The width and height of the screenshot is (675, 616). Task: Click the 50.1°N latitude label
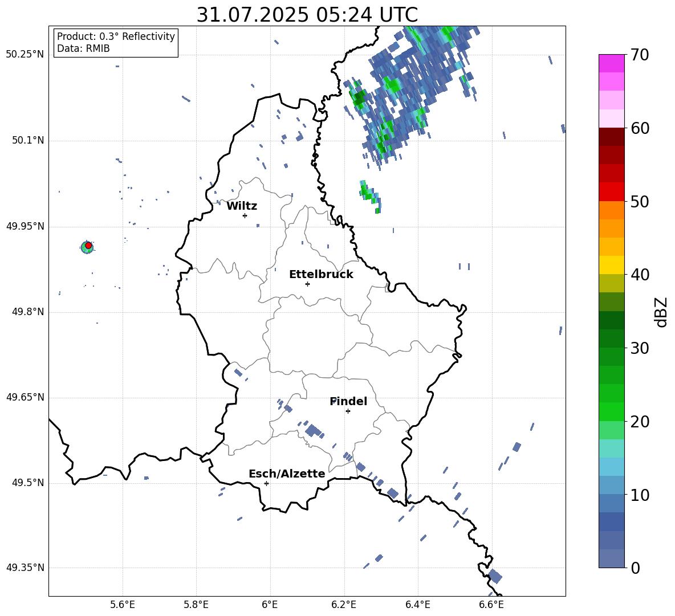tap(28, 140)
